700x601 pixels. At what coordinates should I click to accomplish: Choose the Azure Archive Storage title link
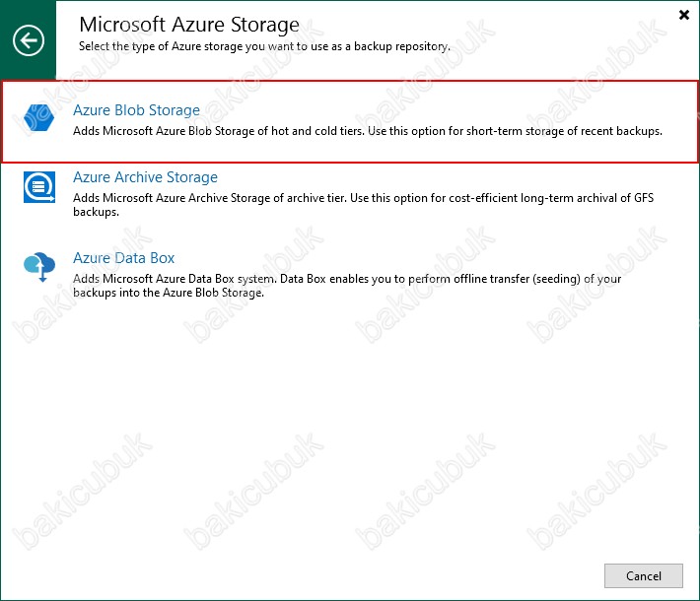pyautogui.click(x=145, y=177)
